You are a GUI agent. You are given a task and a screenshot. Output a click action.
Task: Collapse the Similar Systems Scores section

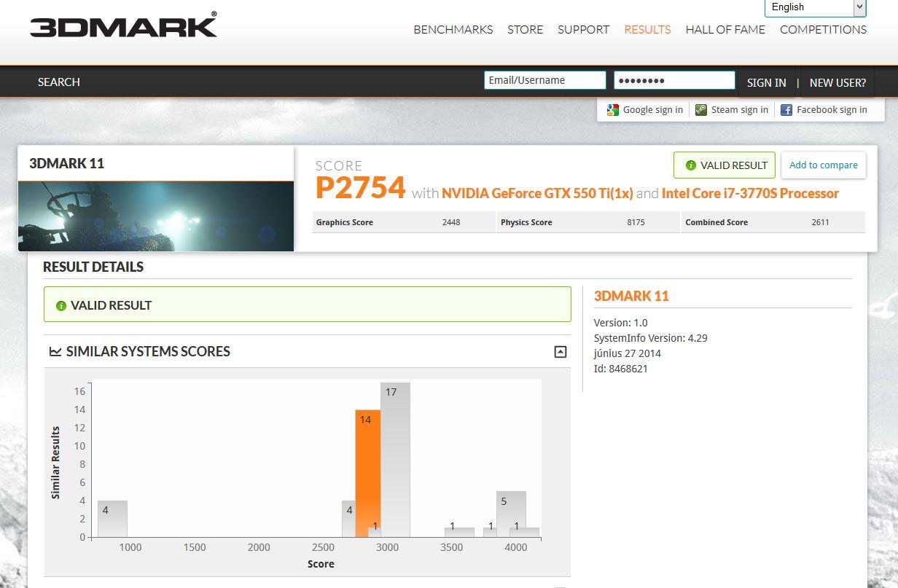pos(560,352)
